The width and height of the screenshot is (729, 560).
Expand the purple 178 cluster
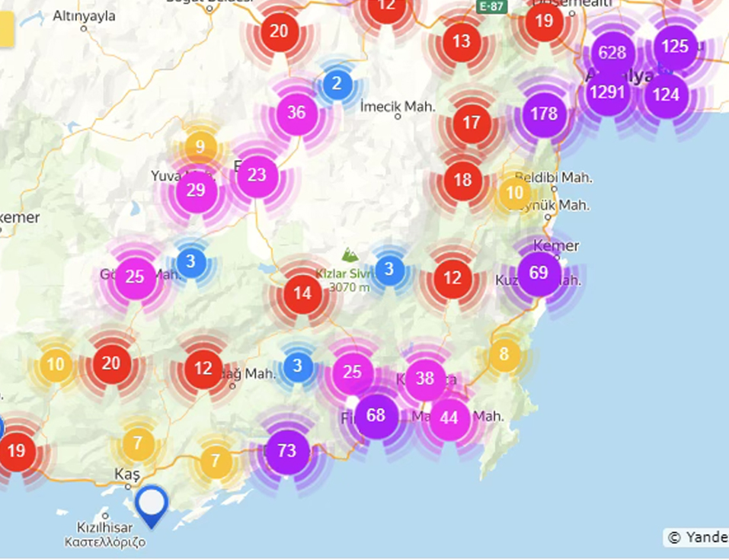(x=544, y=114)
